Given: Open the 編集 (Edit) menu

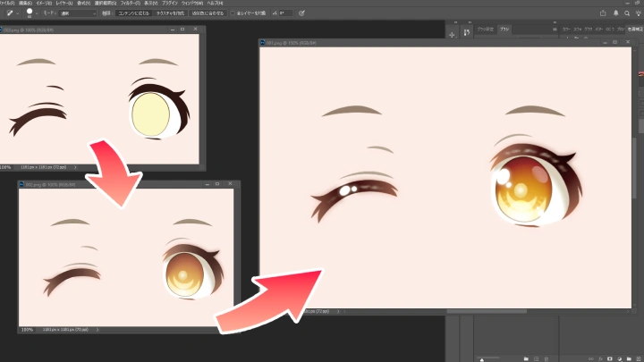Looking at the screenshot, I should coord(25,3).
